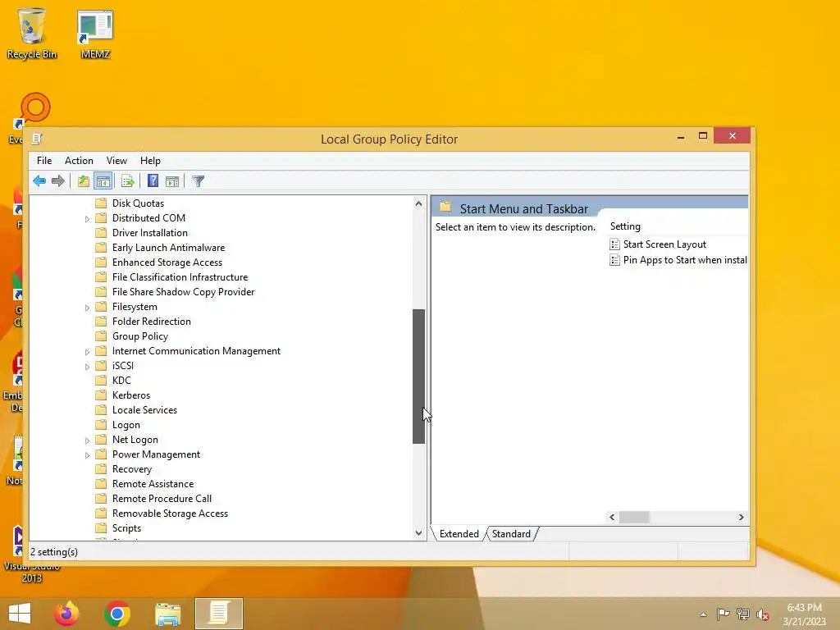Open the Action menu
Screen dimensions: 840x630
(79, 161)
